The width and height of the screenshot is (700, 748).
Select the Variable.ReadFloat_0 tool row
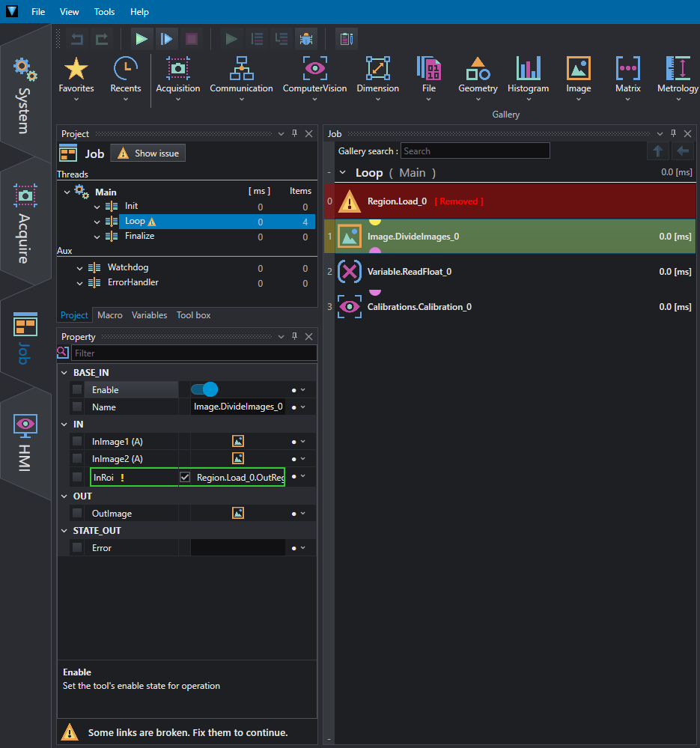point(510,272)
